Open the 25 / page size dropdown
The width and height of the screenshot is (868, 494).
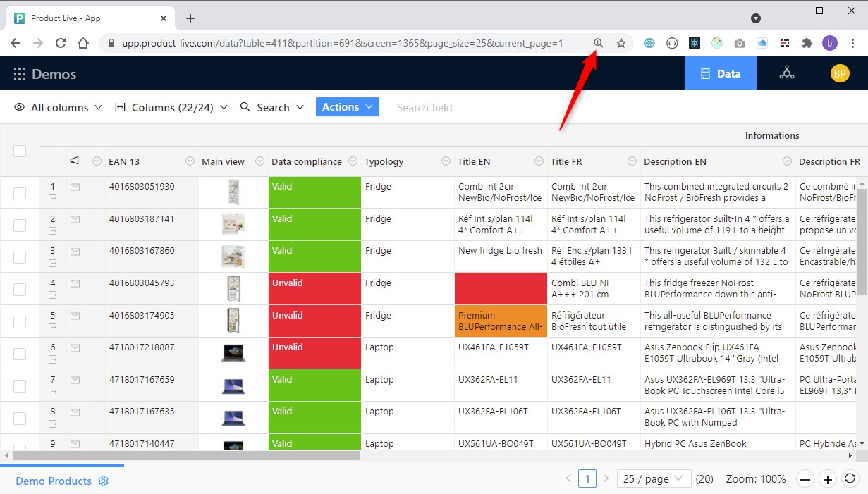[653, 479]
